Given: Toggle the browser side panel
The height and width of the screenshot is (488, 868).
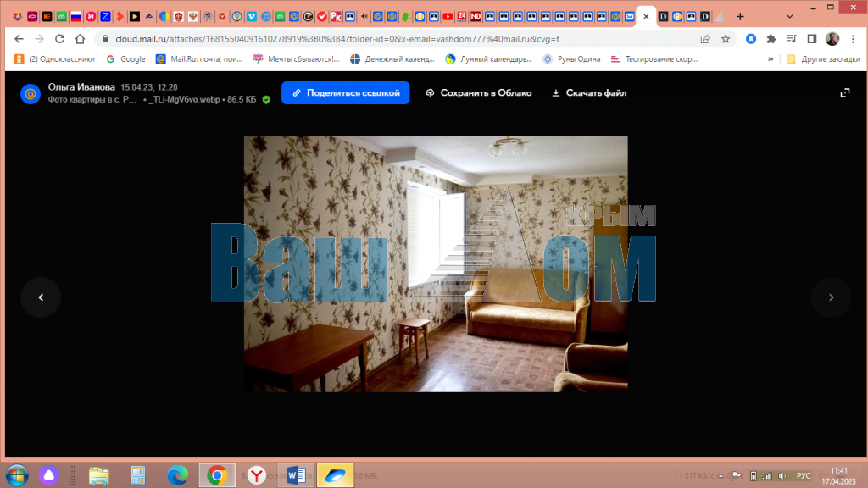Looking at the screenshot, I should (x=811, y=39).
